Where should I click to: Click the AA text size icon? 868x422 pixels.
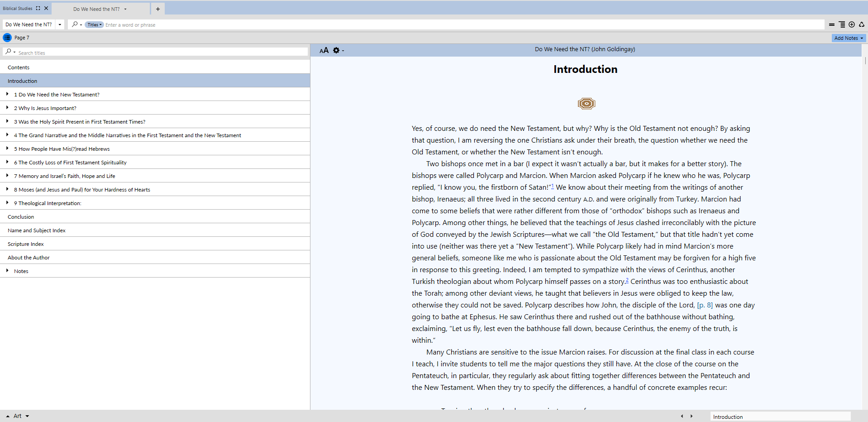(x=324, y=50)
